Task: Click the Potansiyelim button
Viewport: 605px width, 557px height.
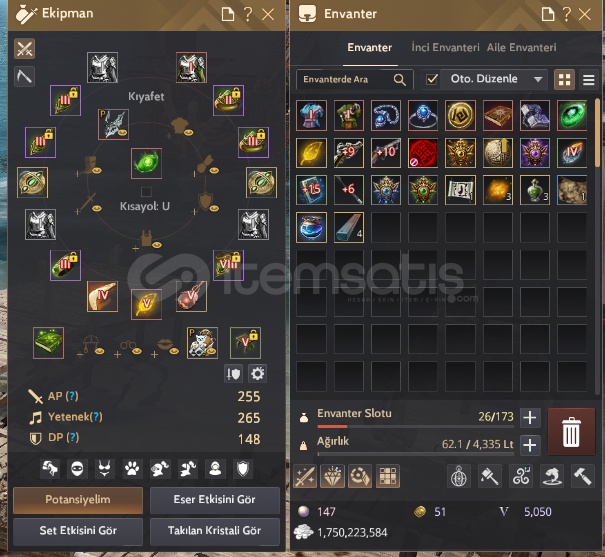Action: [x=78, y=500]
